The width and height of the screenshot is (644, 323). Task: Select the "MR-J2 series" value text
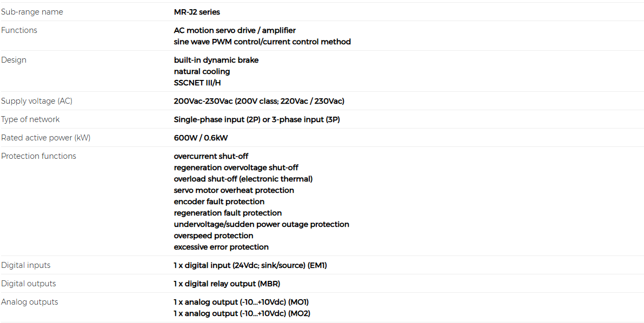[197, 12]
